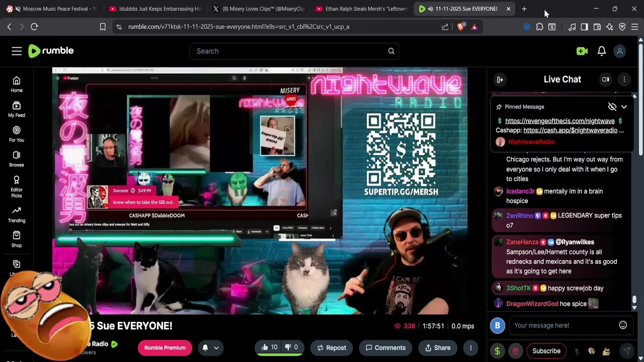644x362 pixels.
Task: Switch to Misery Loves Clips X tab
Action: pyautogui.click(x=259, y=9)
